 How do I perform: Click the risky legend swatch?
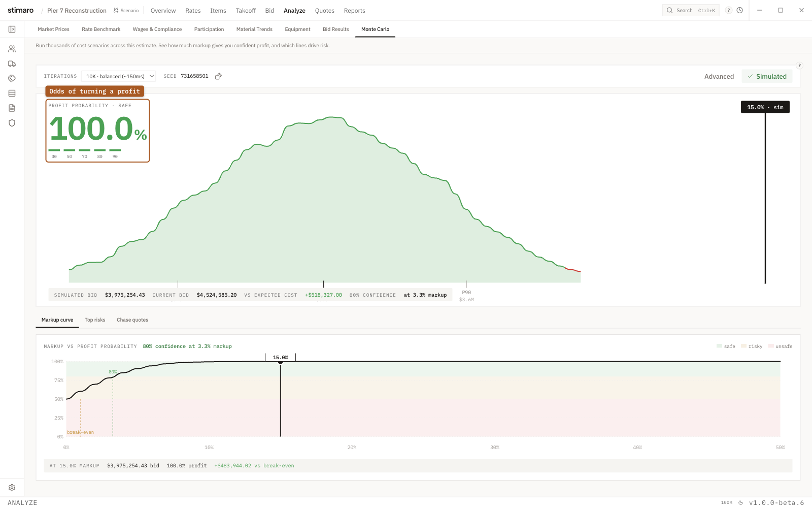[x=743, y=346]
